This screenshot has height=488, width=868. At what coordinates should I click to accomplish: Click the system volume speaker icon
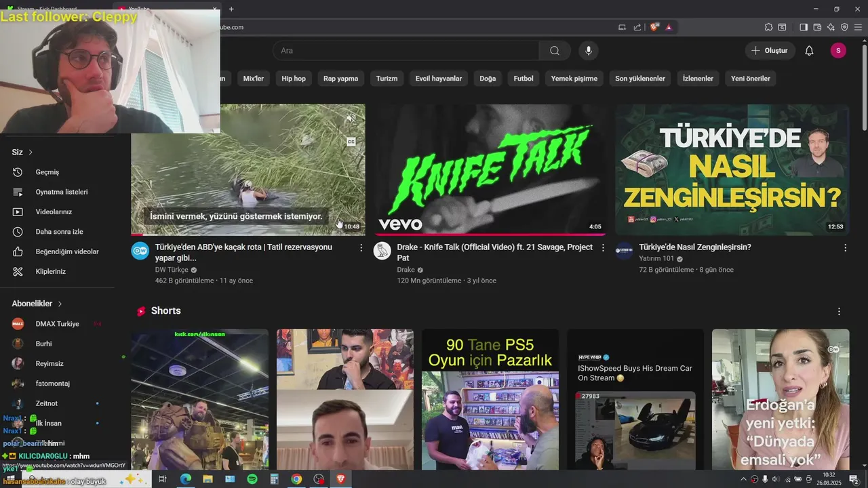coord(776,479)
